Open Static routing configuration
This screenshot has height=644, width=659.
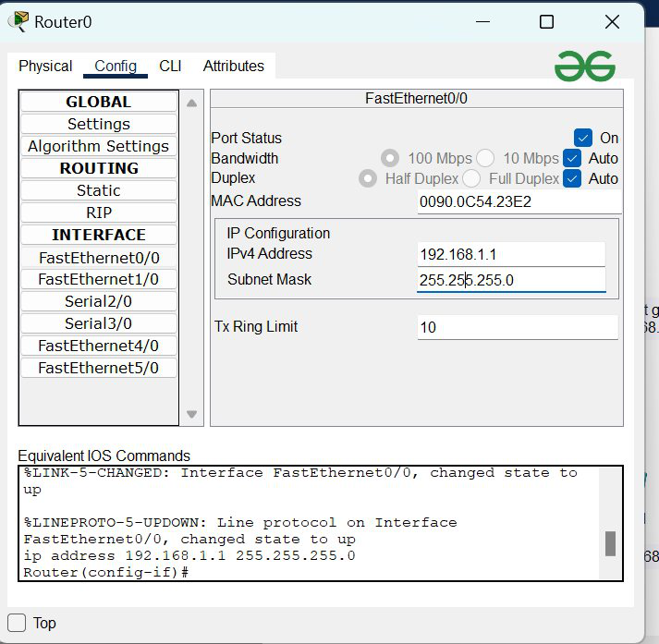pyautogui.click(x=99, y=190)
